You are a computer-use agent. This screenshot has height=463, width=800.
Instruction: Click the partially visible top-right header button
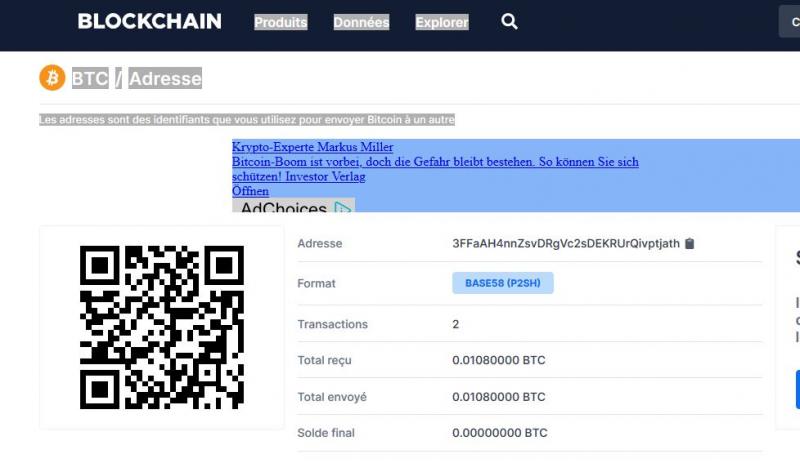click(x=789, y=21)
